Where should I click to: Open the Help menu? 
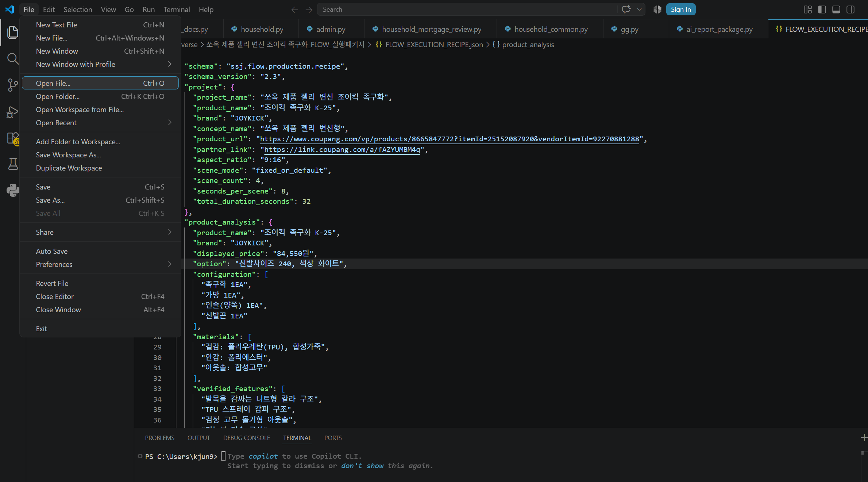tap(206, 9)
